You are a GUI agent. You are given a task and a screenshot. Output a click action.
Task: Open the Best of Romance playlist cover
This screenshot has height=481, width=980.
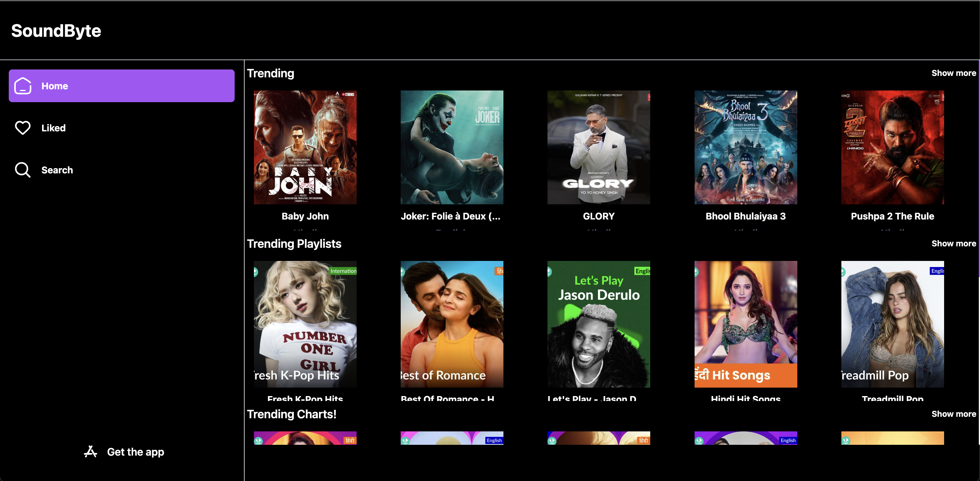point(452,324)
